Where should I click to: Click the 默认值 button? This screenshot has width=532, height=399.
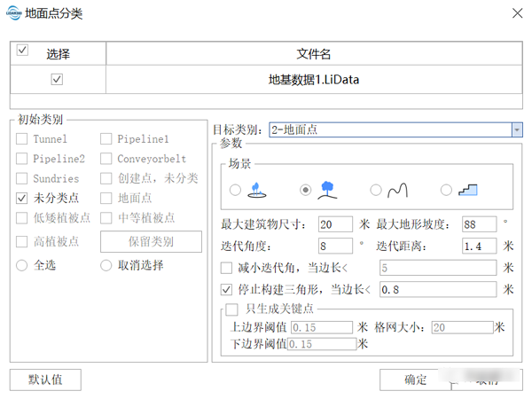44,379
